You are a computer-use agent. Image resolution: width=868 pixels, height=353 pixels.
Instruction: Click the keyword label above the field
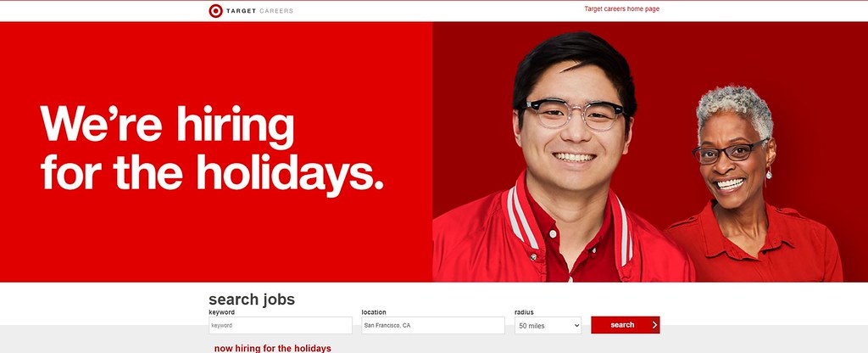(x=221, y=312)
